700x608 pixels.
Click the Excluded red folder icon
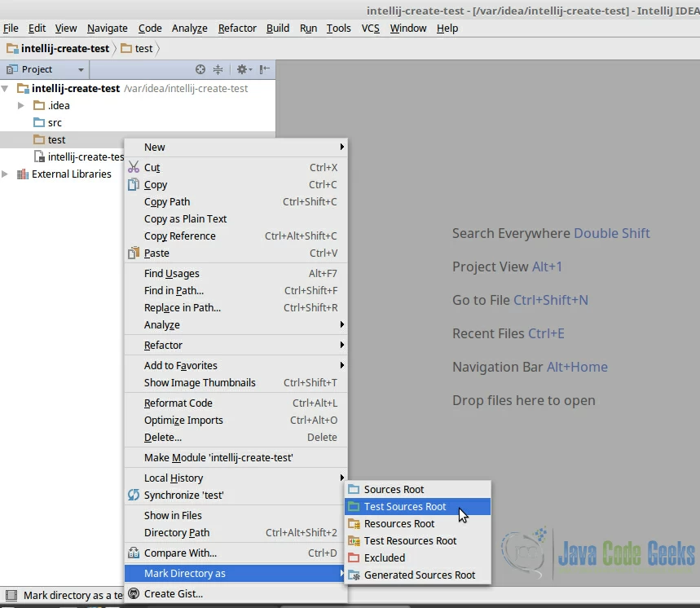[x=354, y=557]
